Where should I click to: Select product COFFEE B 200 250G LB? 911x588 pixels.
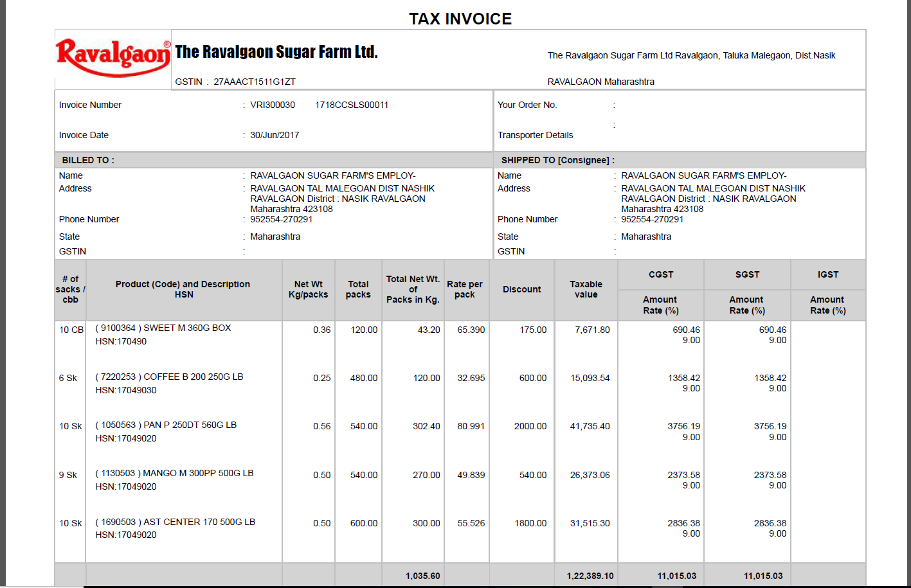click(194, 377)
